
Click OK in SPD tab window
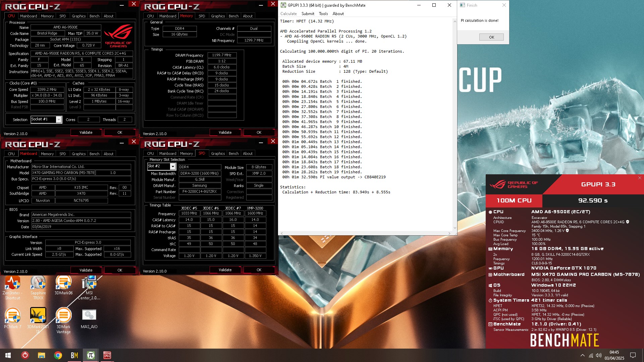[259, 270]
